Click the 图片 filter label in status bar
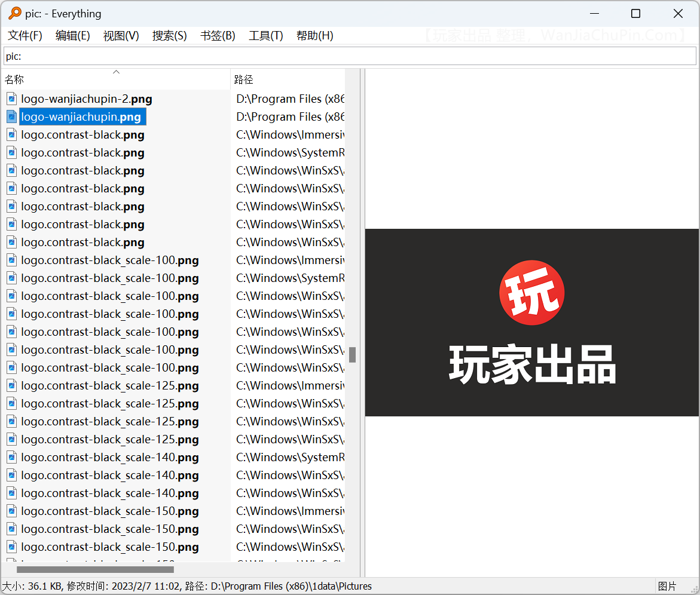 coord(667,586)
